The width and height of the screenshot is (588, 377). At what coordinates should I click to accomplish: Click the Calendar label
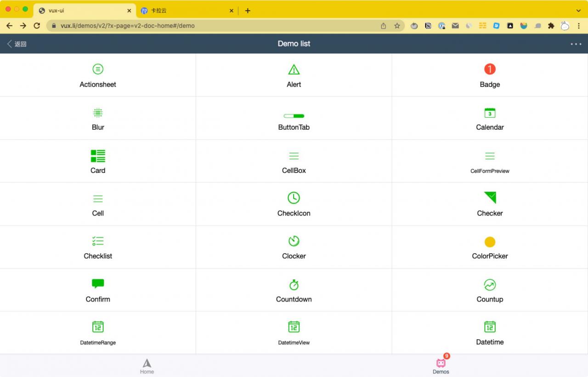point(490,127)
